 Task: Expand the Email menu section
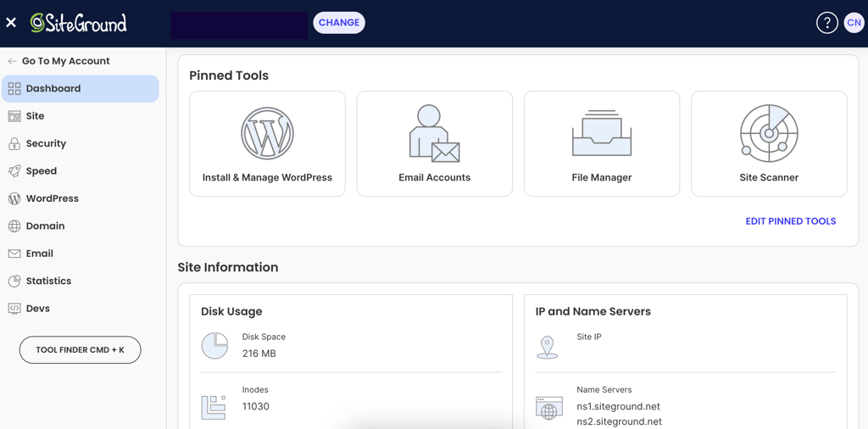81,253
